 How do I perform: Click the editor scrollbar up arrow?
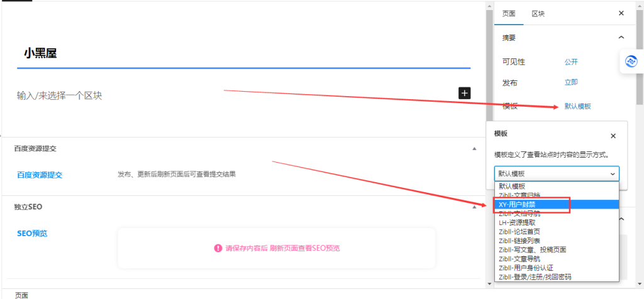(x=489, y=6)
